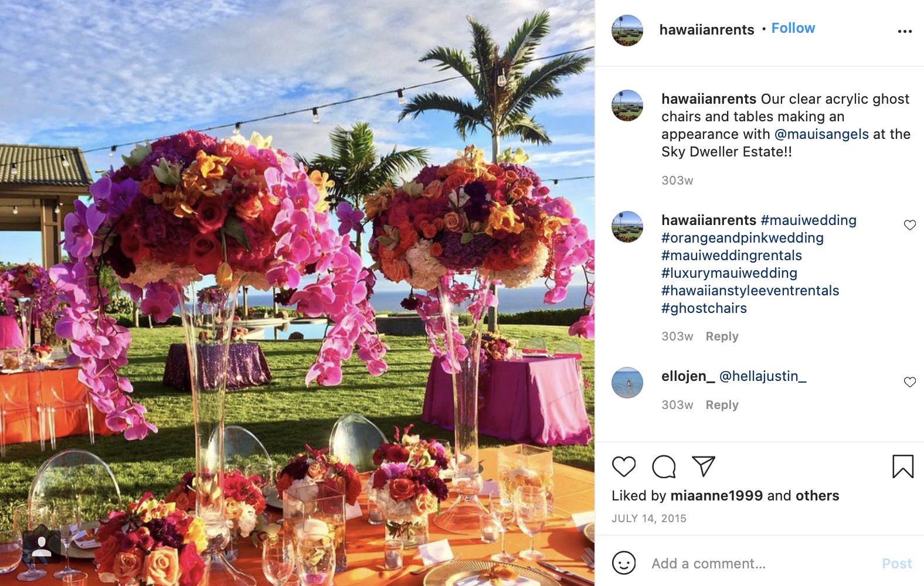Like the ellojen_ comment heart
Screen dimensions: 924x586
pos(910,382)
